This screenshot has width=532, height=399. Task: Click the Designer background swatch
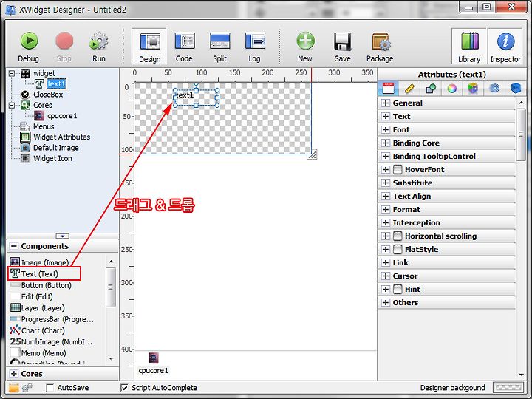[x=508, y=387]
